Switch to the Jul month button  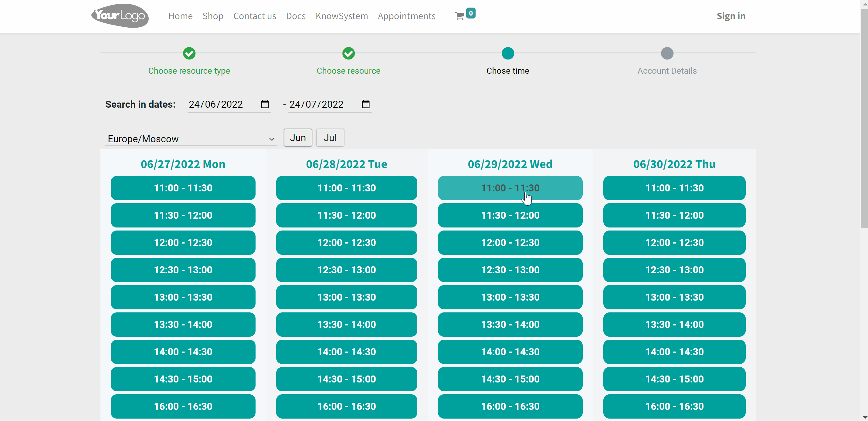[x=330, y=138]
